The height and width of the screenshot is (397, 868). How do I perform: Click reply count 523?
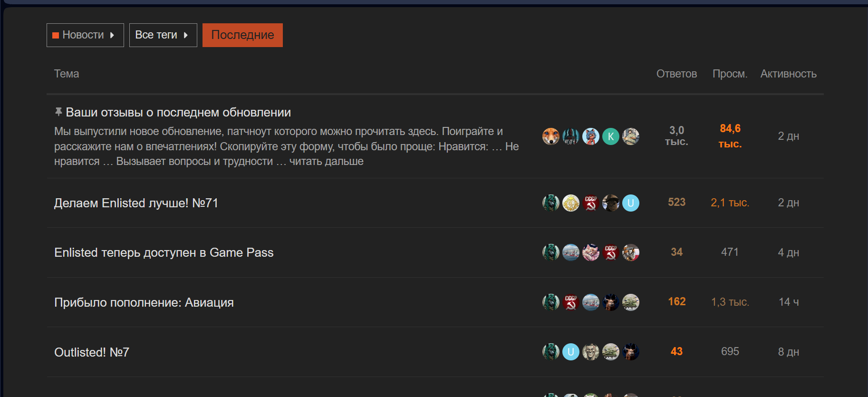pyautogui.click(x=676, y=202)
